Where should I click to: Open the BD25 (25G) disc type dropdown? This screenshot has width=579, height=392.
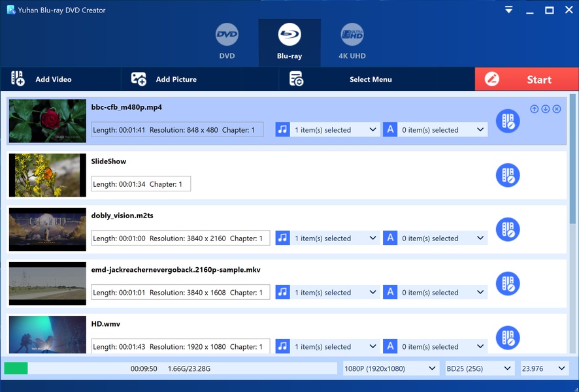(480, 369)
